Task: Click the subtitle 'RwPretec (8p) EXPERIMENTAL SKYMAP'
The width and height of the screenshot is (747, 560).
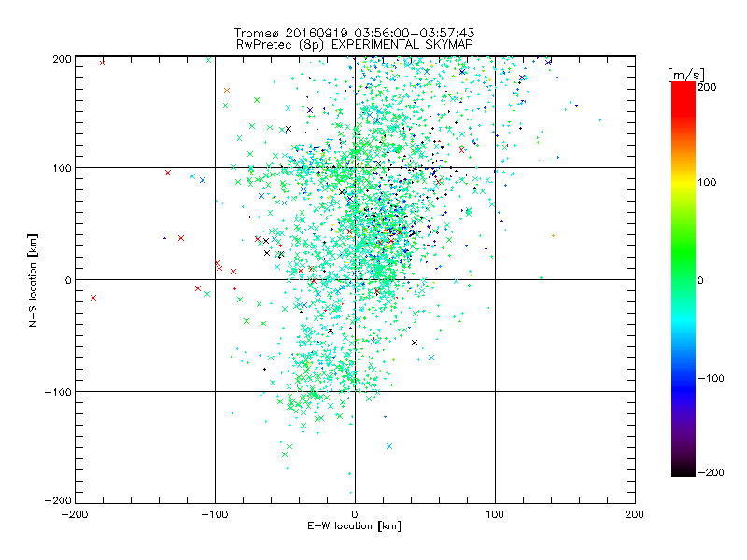Action: [x=354, y=45]
